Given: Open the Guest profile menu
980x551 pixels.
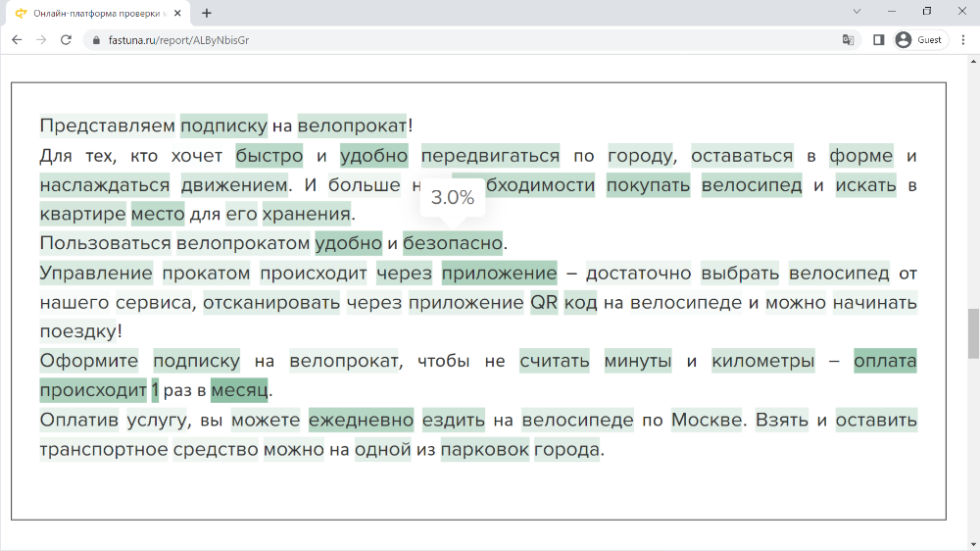Looking at the screenshot, I should [919, 40].
